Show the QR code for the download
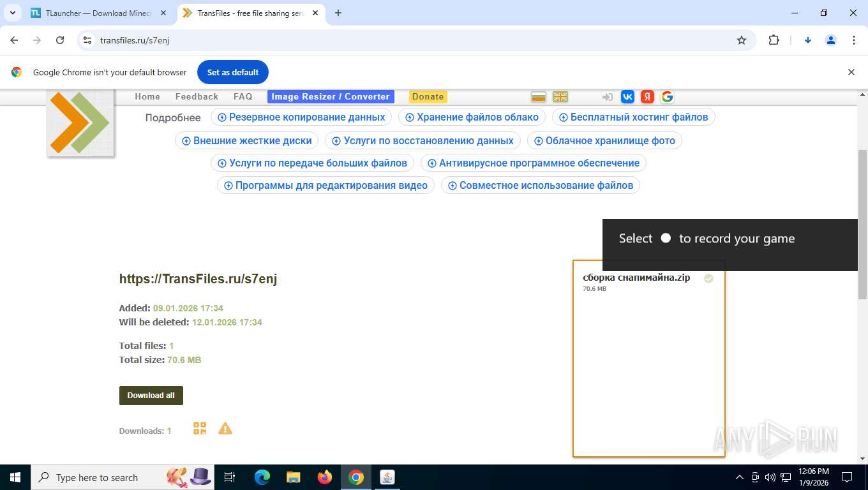 (x=200, y=429)
